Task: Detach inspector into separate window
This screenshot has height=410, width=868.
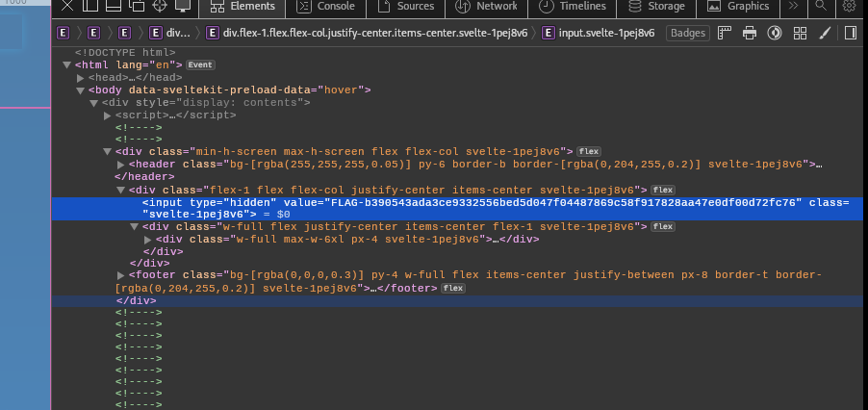Action: coord(137,6)
